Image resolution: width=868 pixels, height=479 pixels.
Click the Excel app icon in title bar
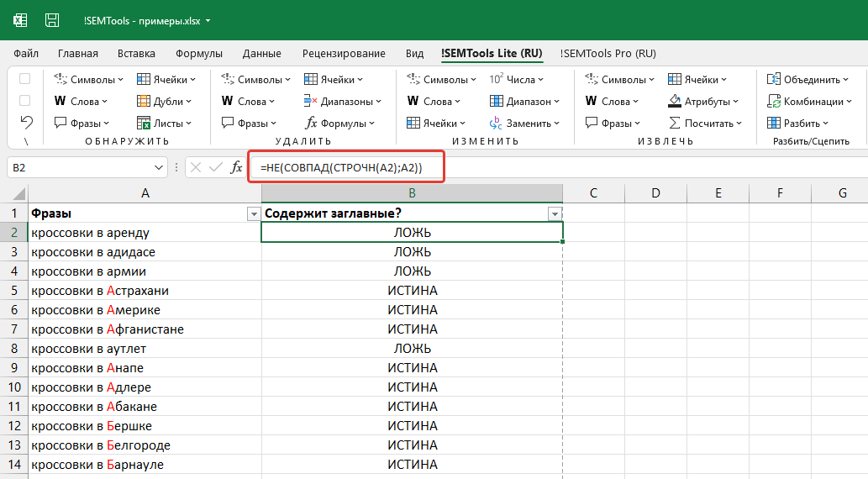coord(20,20)
